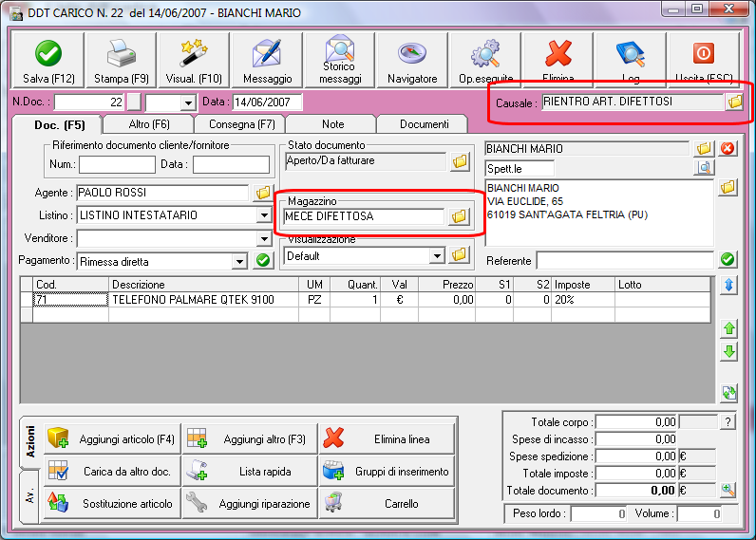Click the Elimina linea button
Screen dimensions: 756x540
pyautogui.click(x=387, y=438)
